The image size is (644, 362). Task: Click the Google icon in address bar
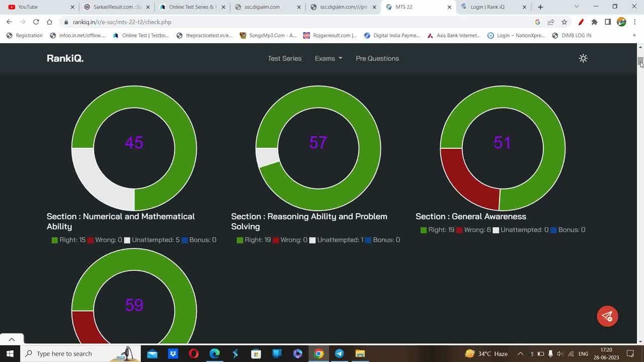point(537,22)
